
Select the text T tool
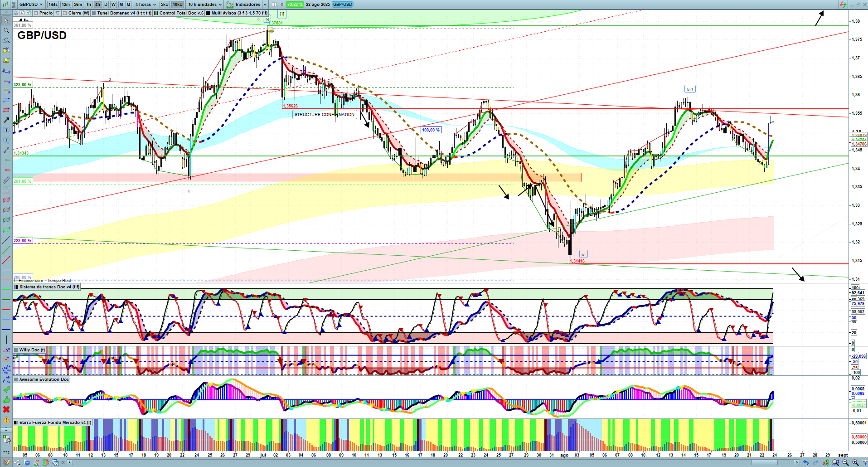pyautogui.click(x=6, y=130)
